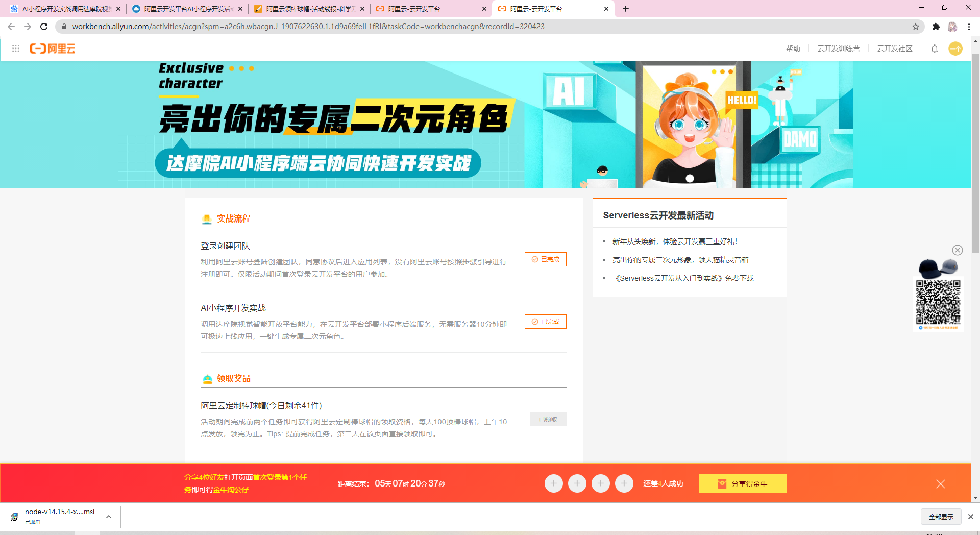Open the notifications bell
The image size is (980, 535).
coord(935,48)
